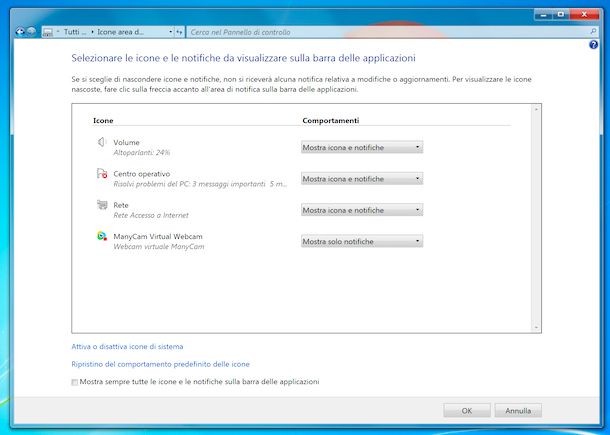Click the Rete network icon
The width and height of the screenshot is (610, 435).
[x=102, y=205]
